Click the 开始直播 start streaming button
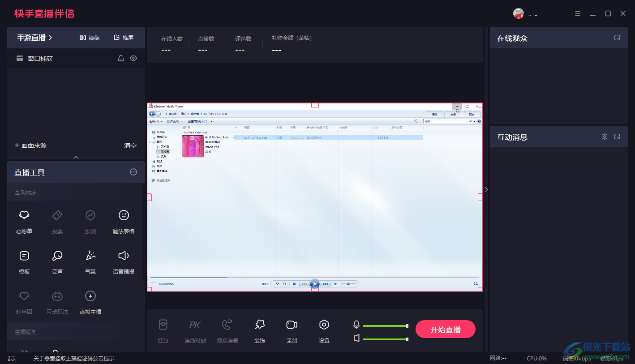Image resolution: width=635 pixels, height=364 pixels. tap(445, 330)
